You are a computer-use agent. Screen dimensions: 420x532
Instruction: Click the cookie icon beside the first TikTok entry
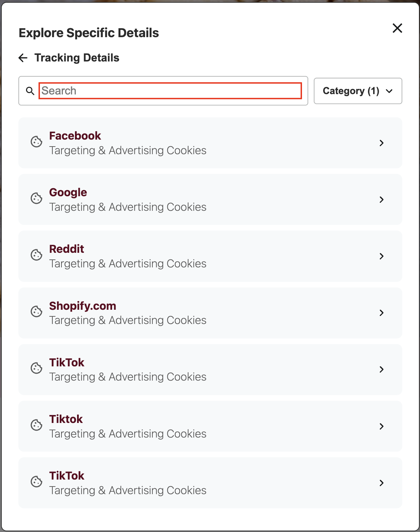36,369
